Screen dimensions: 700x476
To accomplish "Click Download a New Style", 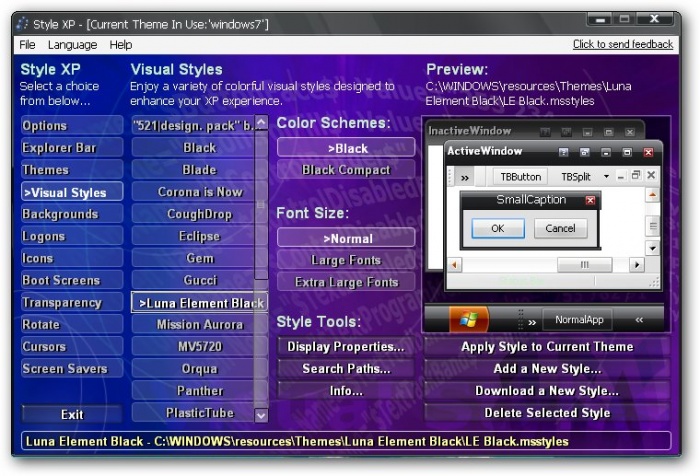I will [x=547, y=391].
